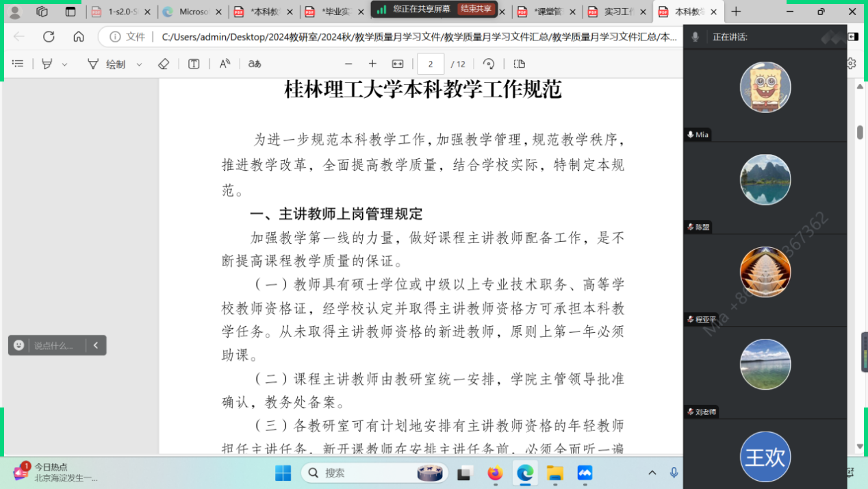868x489 pixels.
Task: Rotate the PDF page
Action: click(489, 64)
